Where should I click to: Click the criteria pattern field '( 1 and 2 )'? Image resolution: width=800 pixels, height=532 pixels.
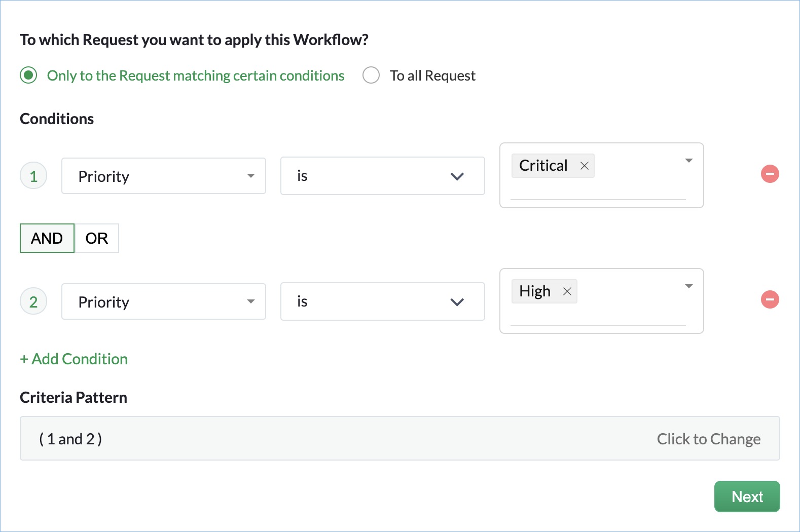tap(71, 439)
